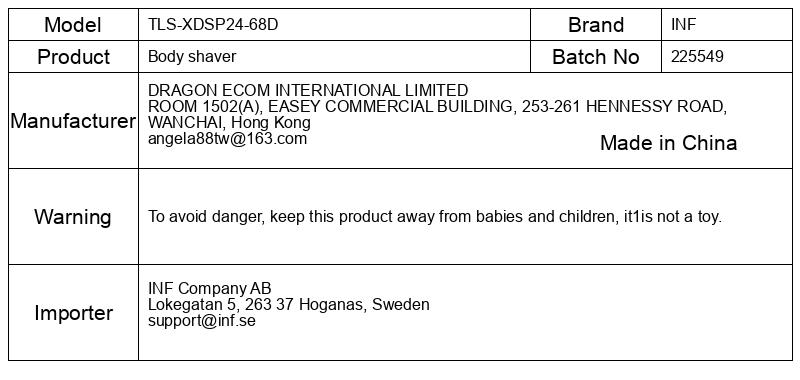This screenshot has height=380, width=800.
Task: Select DRAGON ECOM INTERNATIONAL LIMITED line
Action: (308, 90)
